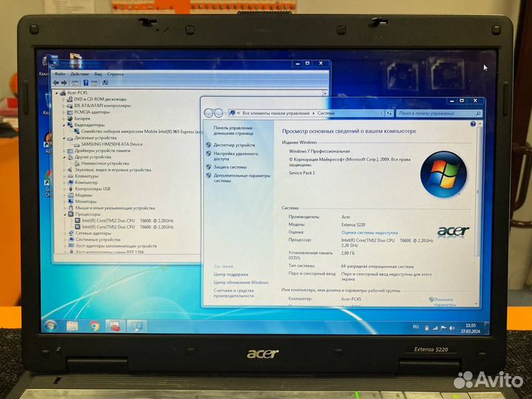Click Изменить параметры link

[x=444, y=301]
